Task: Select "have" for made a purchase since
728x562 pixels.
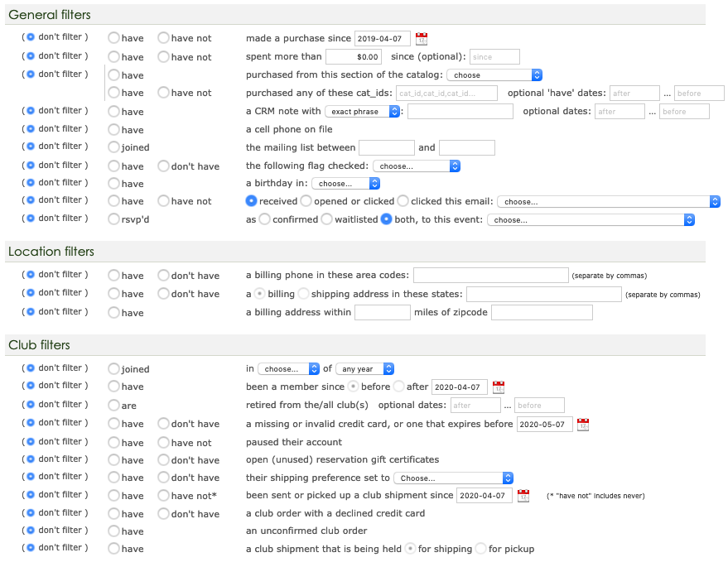Action: pos(113,38)
